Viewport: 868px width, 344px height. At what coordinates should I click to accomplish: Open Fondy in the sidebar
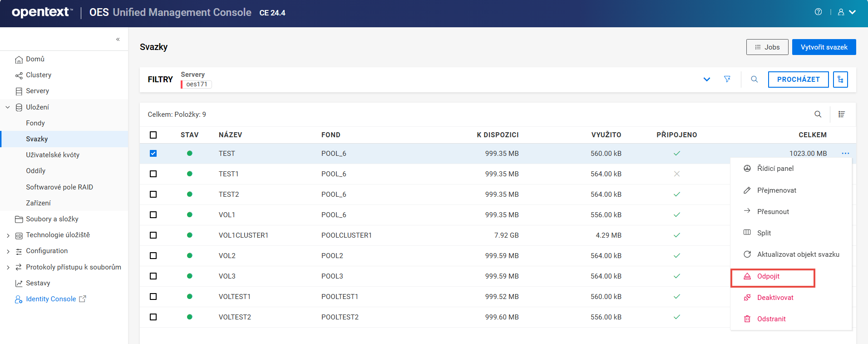tap(35, 123)
